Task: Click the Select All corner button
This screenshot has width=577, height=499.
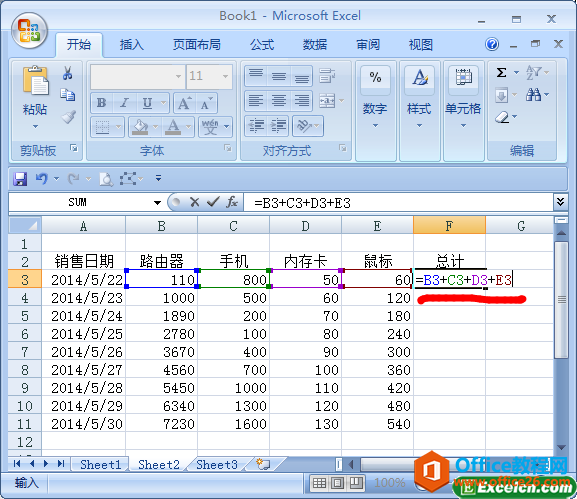Action: pyautogui.click(x=25, y=225)
